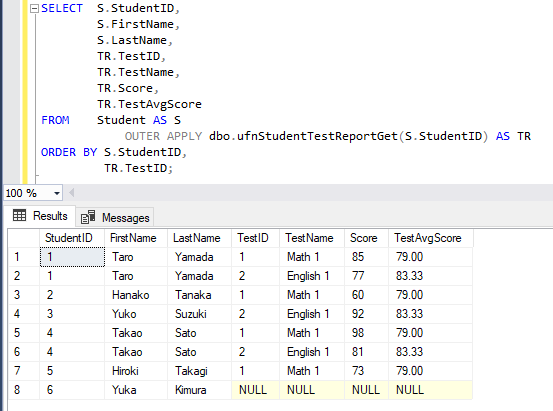Click the Score cell showing 98
Image resolution: width=553 pixels, height=411 pixels.
coord(366,333)
